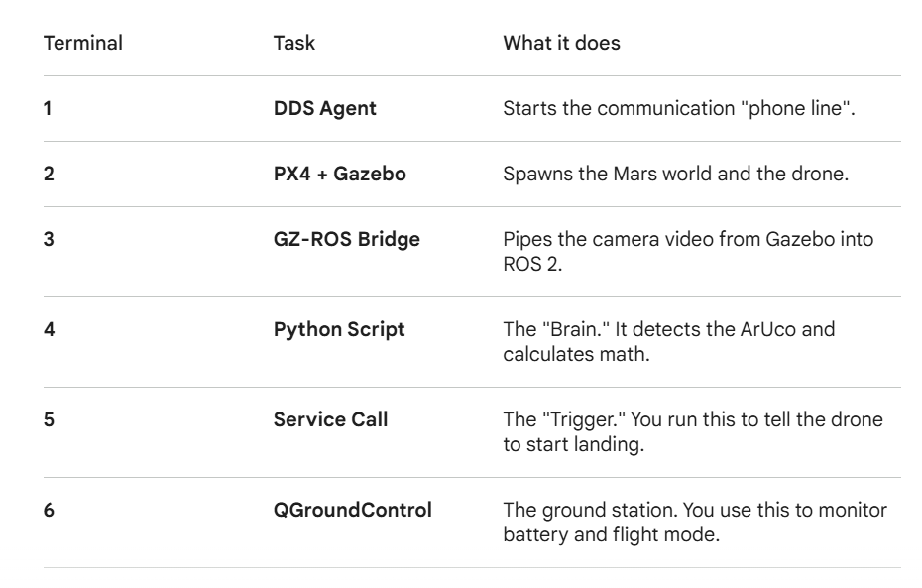922x588 pixels.
Task: Click terminal number 6 cell
Action: (49, 510)
